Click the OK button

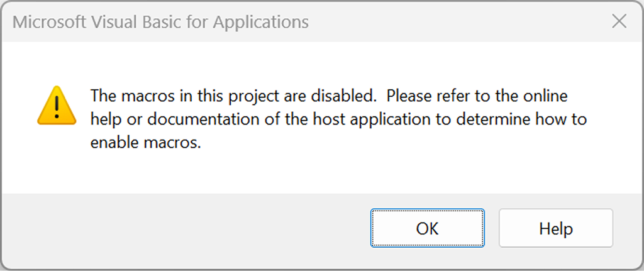pyautogui.click(x=427, y=228)
